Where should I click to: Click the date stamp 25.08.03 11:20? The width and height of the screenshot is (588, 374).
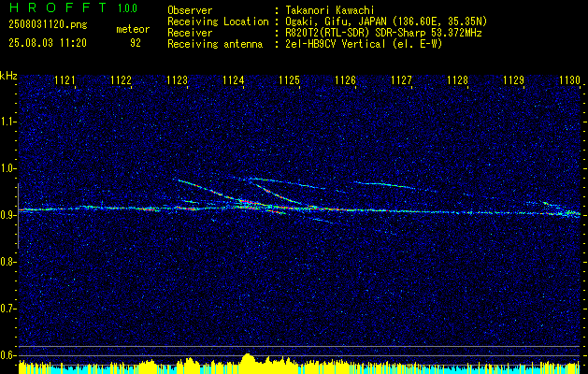48,43
